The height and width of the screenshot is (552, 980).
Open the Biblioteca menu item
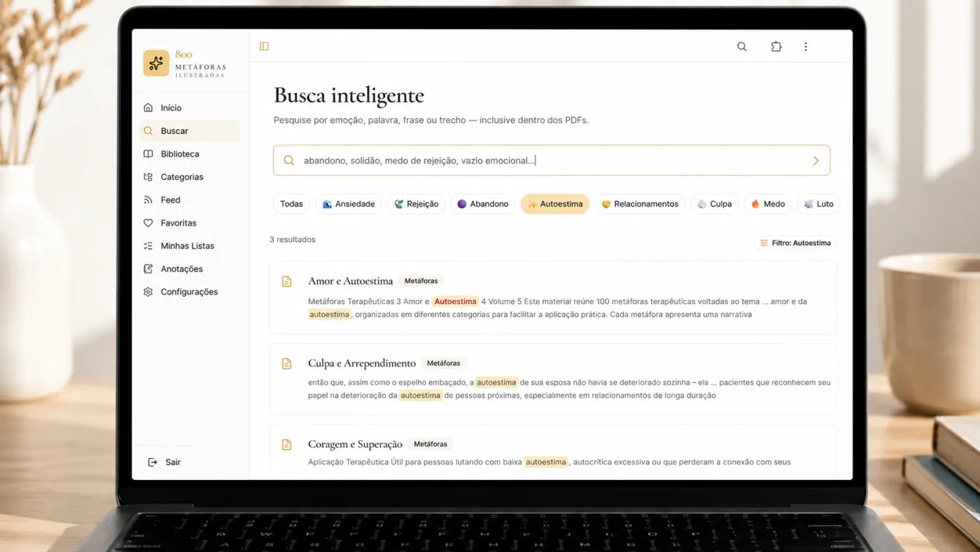(x=190, y=154)
